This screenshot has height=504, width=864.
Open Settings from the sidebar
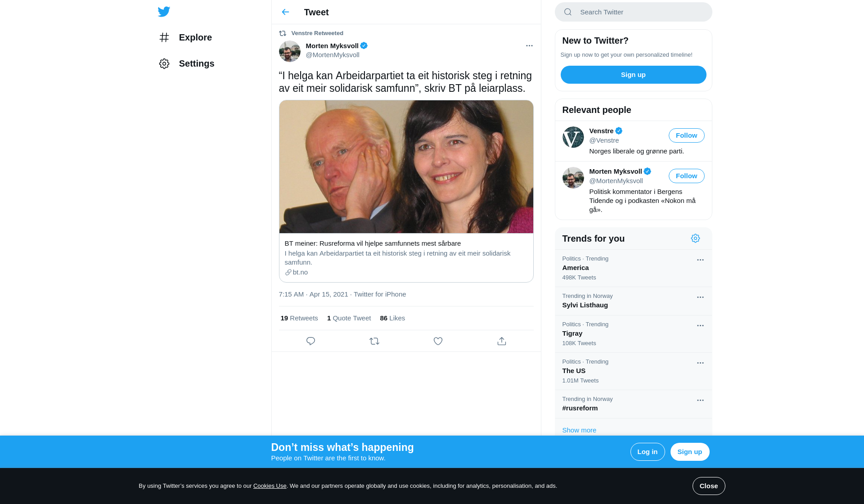pos(187,63)
